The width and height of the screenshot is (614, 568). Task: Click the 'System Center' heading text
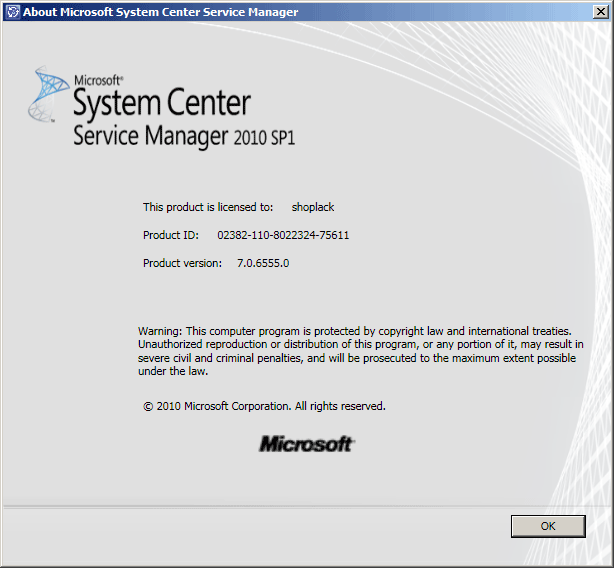point(162,103)
